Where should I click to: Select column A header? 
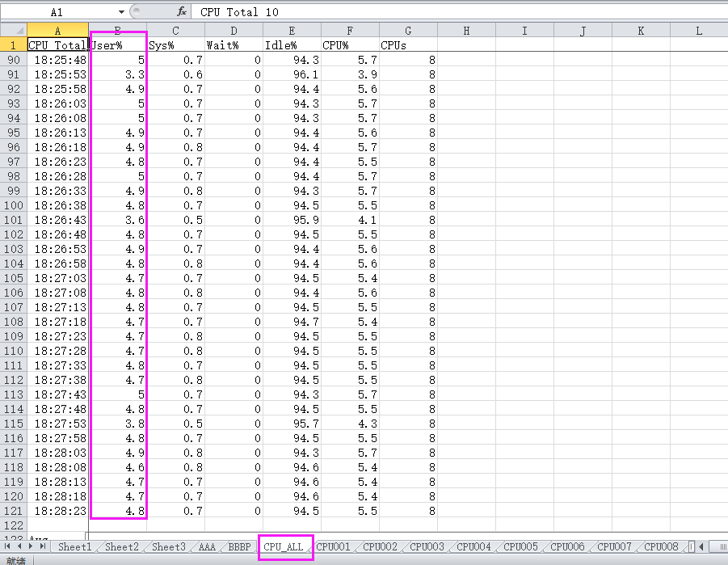pos(57,31)
